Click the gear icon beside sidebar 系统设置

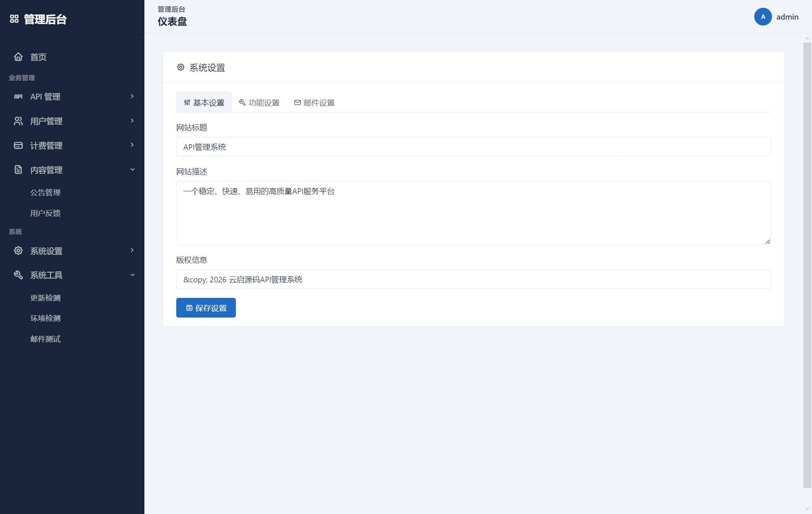18,251
